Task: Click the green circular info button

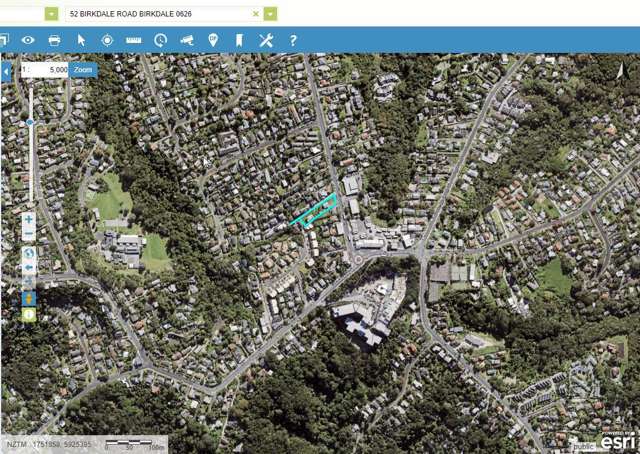Action: point(29,315)
